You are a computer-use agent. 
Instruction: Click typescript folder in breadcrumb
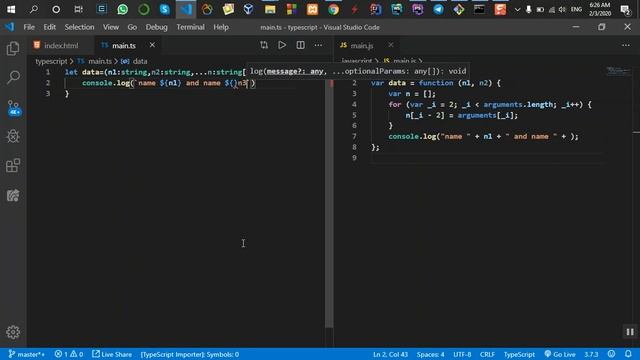point(51,61)
